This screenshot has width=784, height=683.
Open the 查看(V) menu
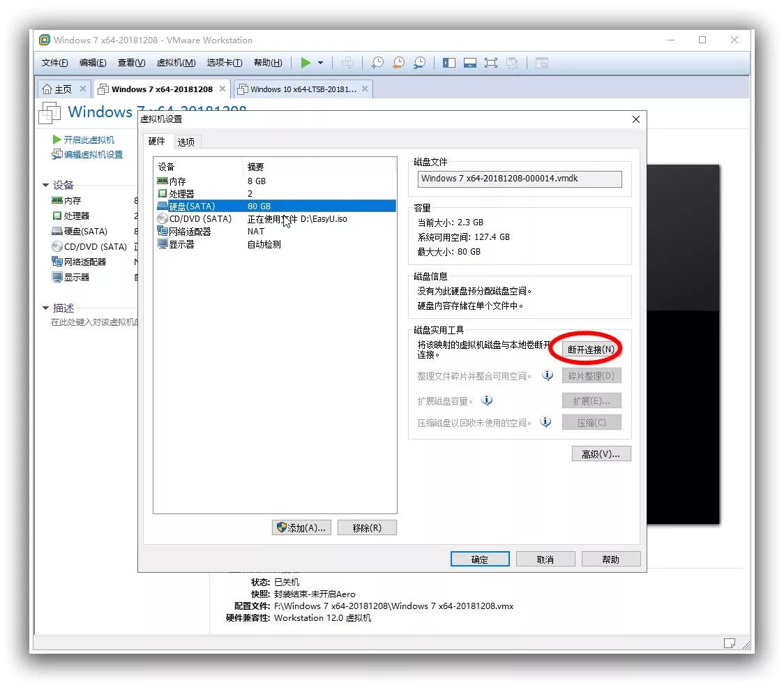(131, 63)
